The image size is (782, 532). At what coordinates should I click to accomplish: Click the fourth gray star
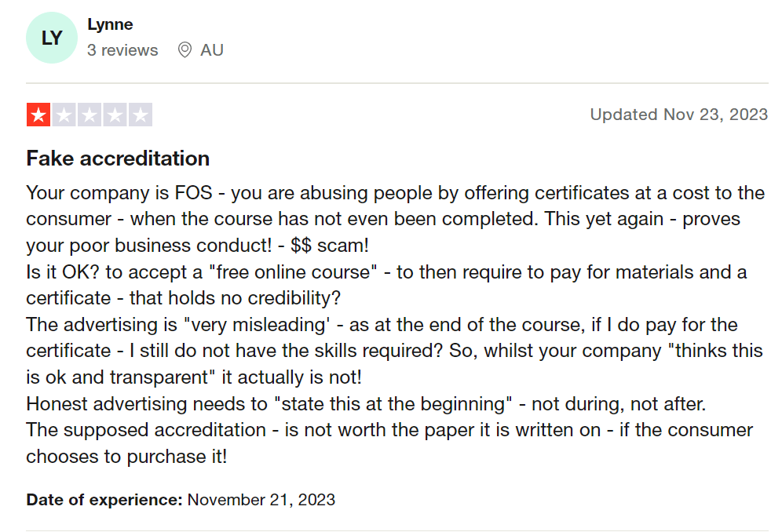point(115,115)
